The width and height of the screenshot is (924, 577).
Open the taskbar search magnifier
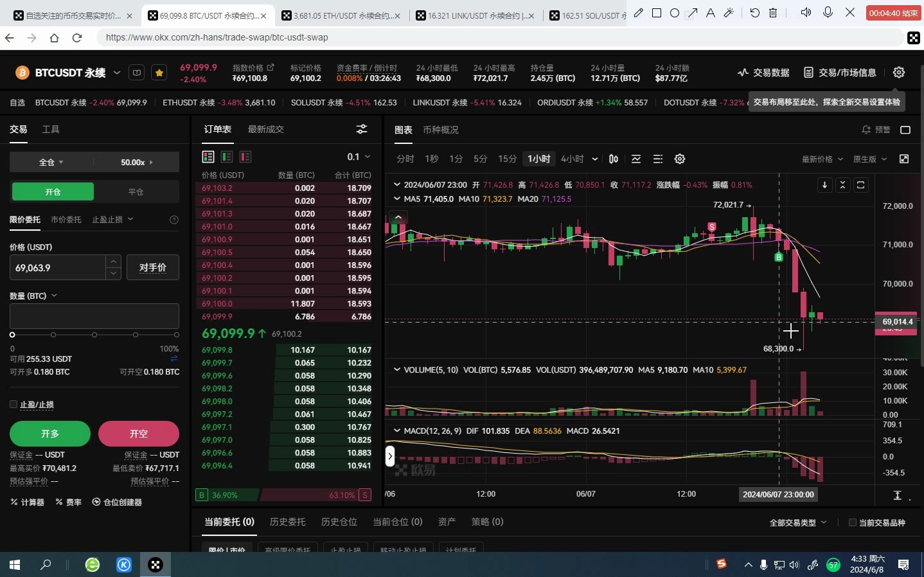46,565
